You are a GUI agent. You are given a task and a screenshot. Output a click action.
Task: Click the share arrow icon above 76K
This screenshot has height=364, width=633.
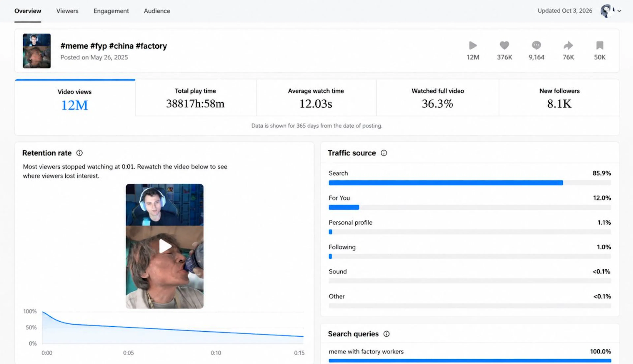(568, 45)
